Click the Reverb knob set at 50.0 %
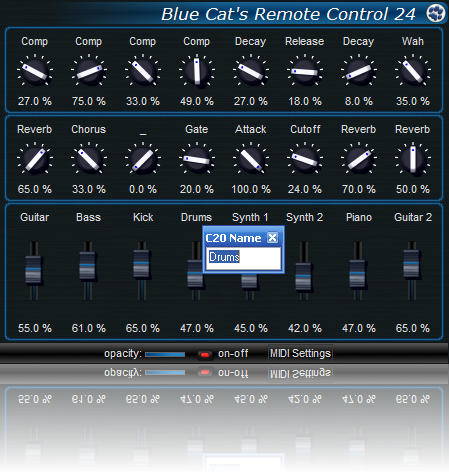This screenshot has height=473, width=449. pos(413,159)
